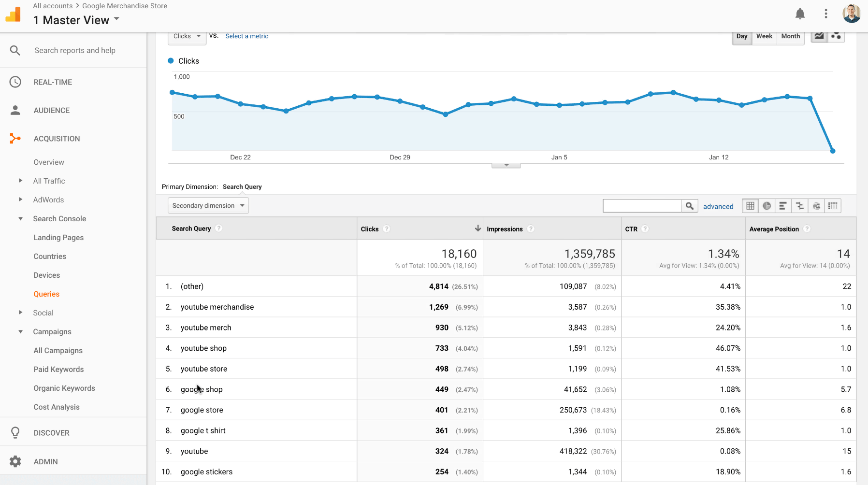
Task: Switch to motion chart view icon
Action: tap(836, 36)
